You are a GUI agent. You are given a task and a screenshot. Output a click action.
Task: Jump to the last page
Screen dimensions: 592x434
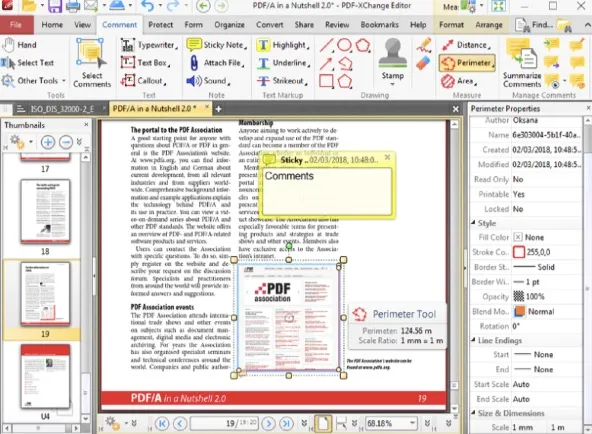[x=287, y=423]
